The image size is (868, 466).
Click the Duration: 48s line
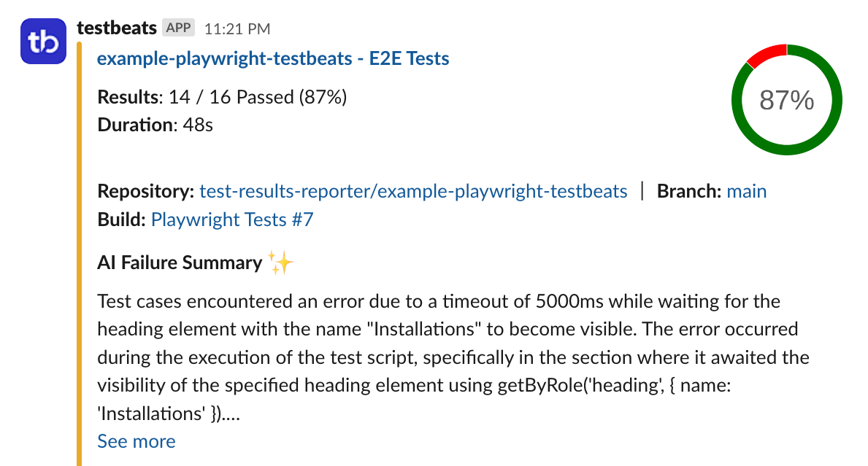click(155, 124)
